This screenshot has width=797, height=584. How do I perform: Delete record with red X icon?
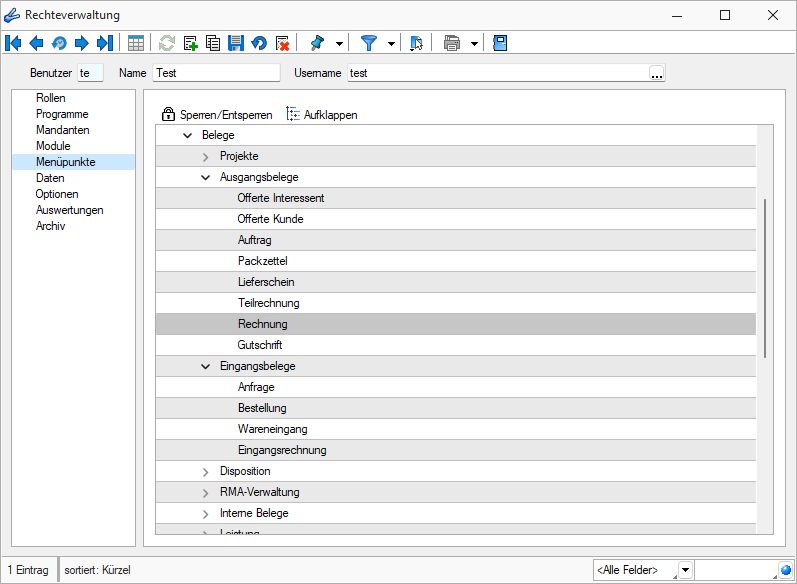coord(283,43)
